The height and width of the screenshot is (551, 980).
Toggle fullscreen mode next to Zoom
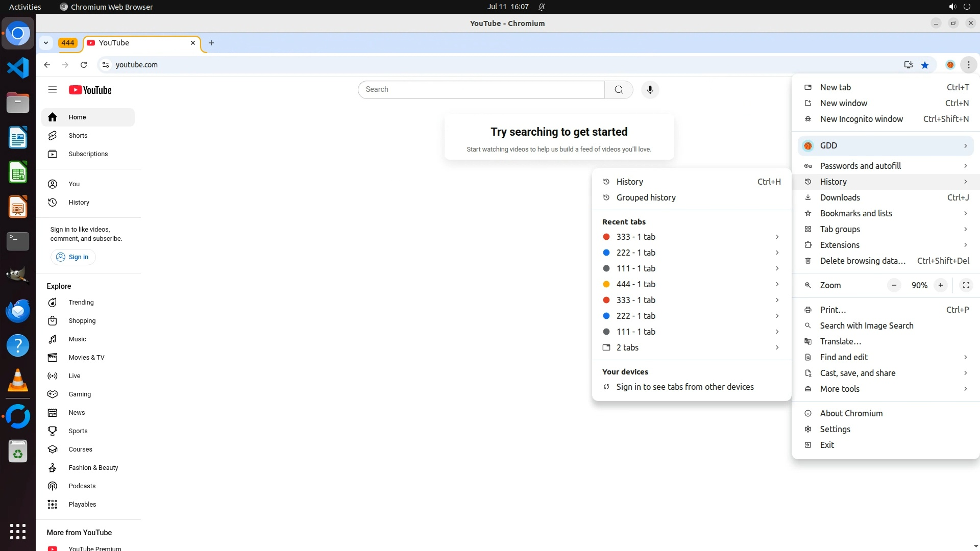tap(966, 285)
